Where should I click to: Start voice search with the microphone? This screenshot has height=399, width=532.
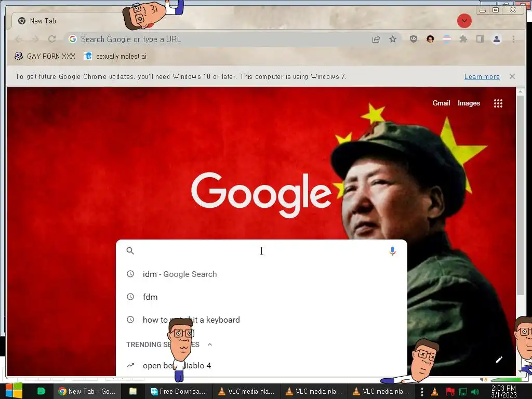click(392, 251)
